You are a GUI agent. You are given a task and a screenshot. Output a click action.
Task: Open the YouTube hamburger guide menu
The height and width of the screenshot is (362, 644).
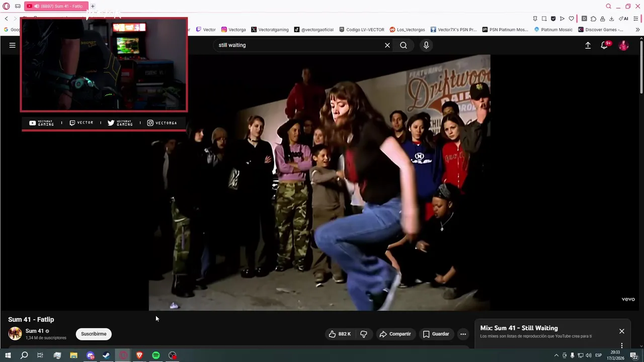pyautogui.click(x=13, y=45)
